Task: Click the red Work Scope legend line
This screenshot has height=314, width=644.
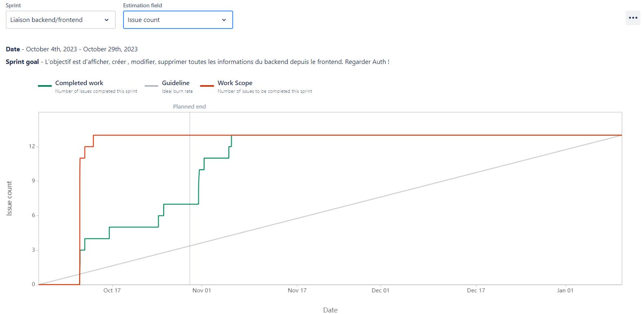Action: tap(207, 86)
